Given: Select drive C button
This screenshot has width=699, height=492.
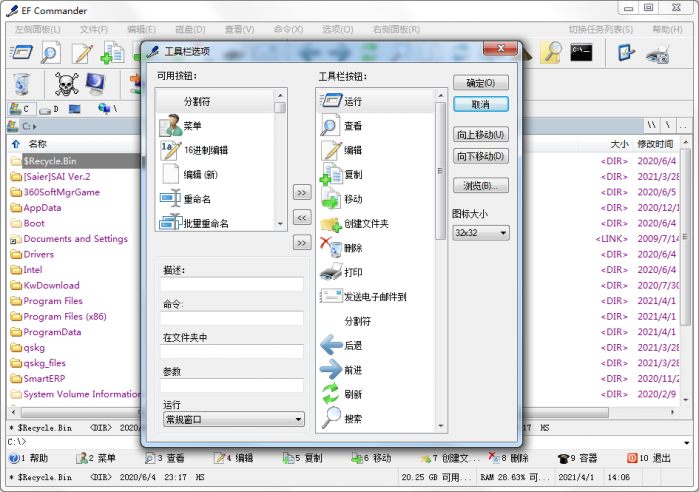Looking at the screenshot, I should [21, 109].
